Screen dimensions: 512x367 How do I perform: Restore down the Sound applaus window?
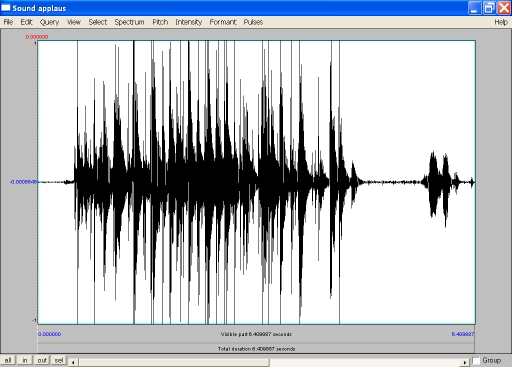[489, 8]
